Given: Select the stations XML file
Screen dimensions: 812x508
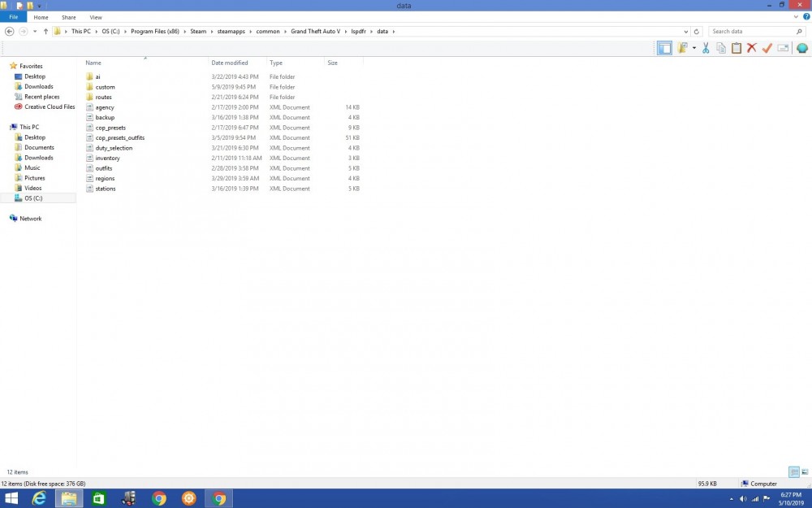Looking at the screenshot, I should [105, 189].
